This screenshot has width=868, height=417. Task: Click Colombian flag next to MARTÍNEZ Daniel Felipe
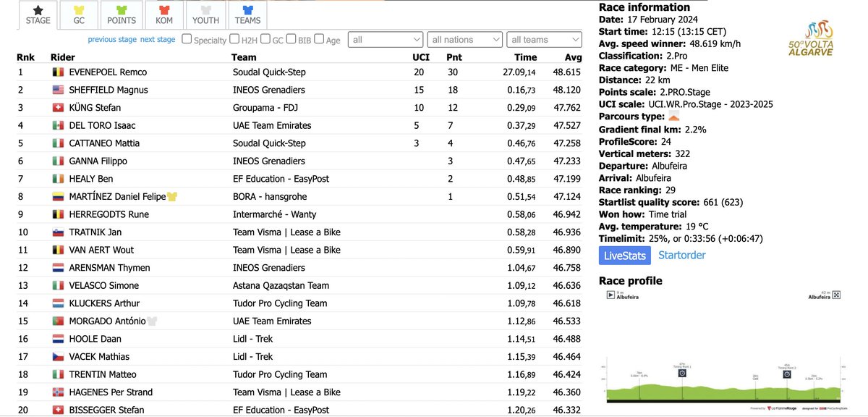[58, 197]
